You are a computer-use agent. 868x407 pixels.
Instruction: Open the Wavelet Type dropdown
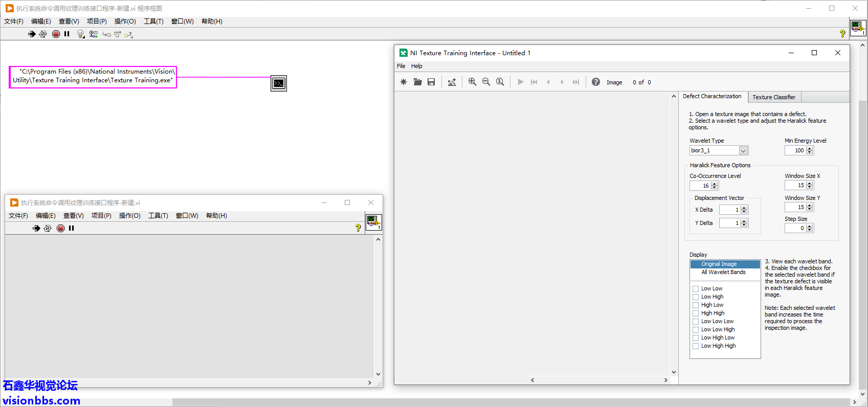(744, 150)
